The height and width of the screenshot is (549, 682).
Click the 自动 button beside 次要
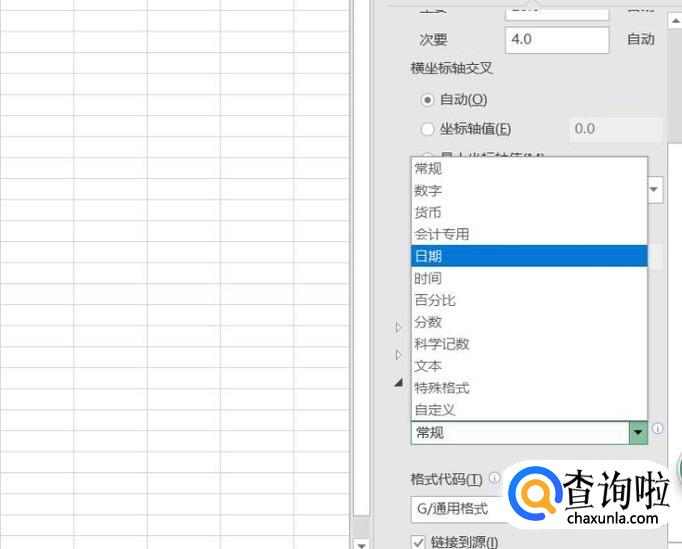click(640, 40)
